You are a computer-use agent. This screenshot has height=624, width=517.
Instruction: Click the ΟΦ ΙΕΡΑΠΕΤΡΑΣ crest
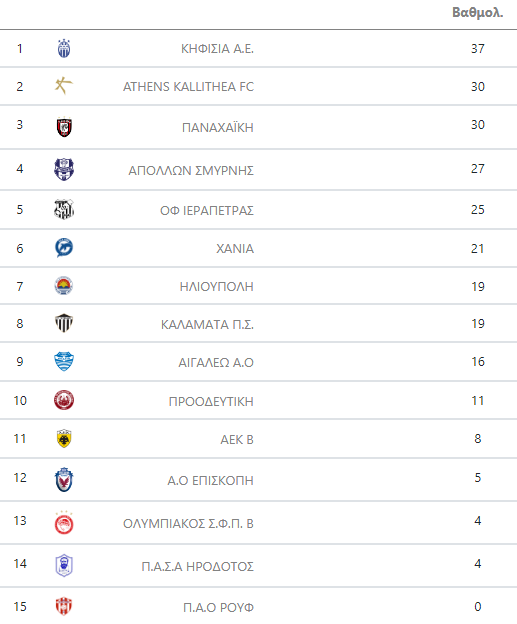click(64, 209)
